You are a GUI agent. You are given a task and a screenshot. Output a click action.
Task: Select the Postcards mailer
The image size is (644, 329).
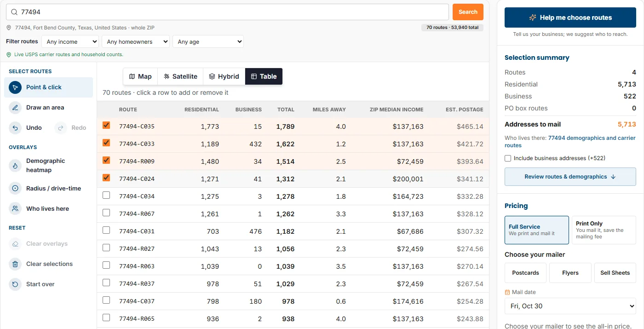coord(525,273)
